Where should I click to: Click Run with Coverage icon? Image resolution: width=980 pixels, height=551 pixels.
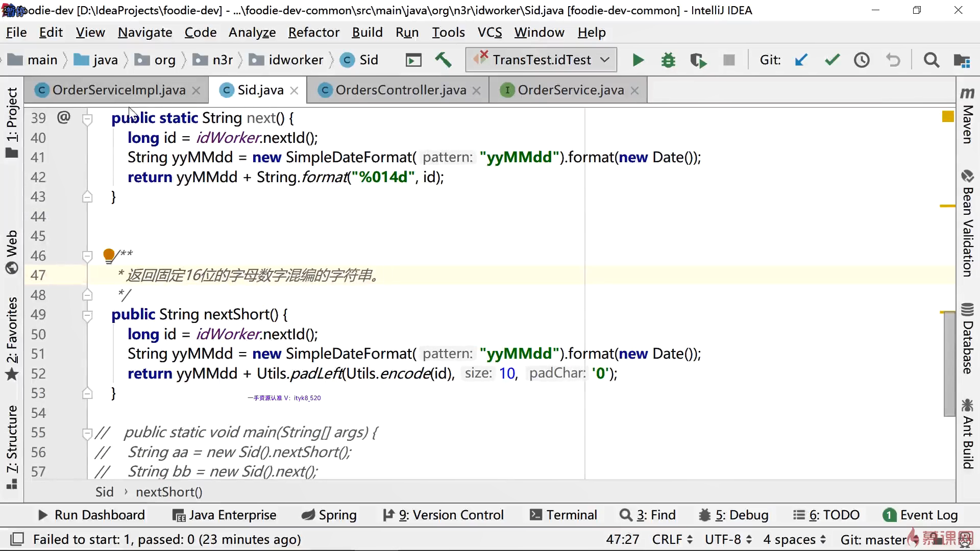tap(698, 60)
